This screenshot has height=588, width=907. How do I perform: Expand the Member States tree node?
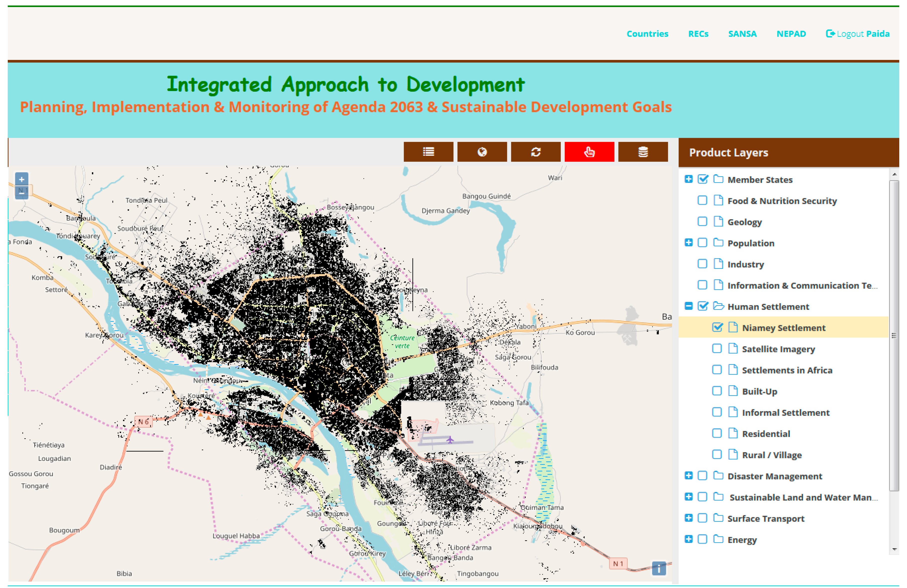click(688, 179)
